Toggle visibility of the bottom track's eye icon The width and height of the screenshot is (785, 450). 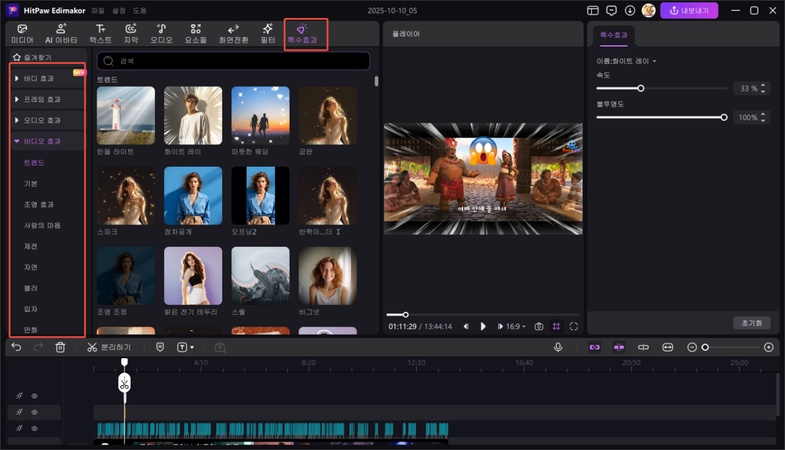(x=34, y=428)
